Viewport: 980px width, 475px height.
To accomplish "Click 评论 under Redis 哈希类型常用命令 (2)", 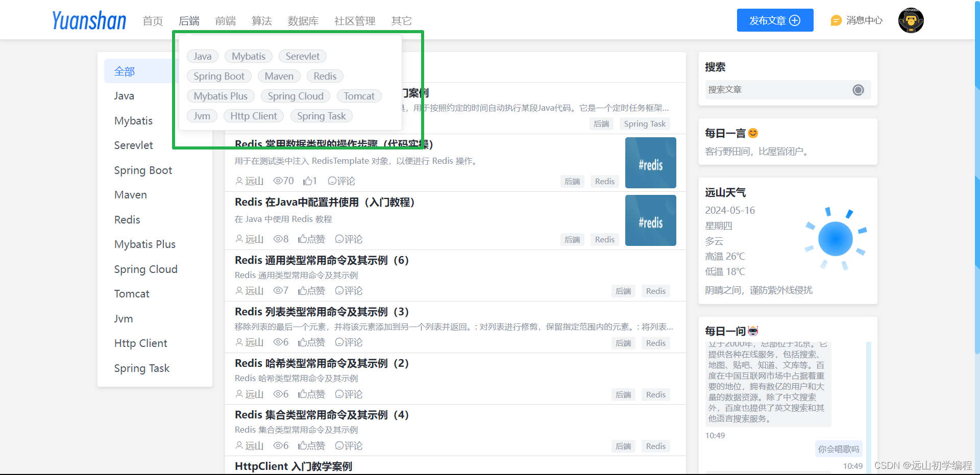I will [349, 394].
